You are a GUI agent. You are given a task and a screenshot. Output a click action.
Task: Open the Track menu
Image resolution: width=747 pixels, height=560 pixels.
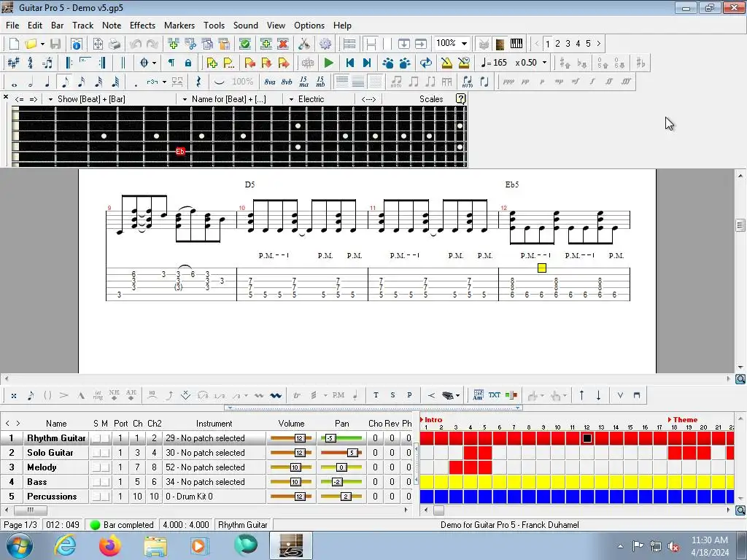point(83,26)
